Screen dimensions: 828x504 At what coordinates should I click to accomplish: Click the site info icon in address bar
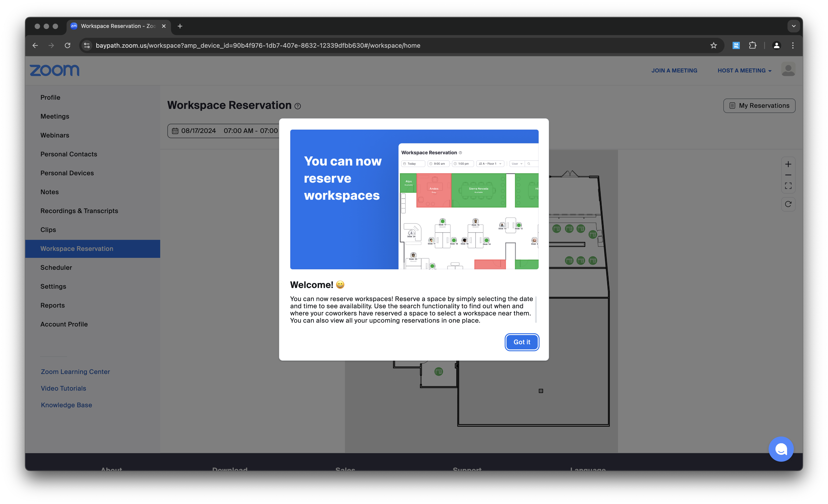(87, 45)
